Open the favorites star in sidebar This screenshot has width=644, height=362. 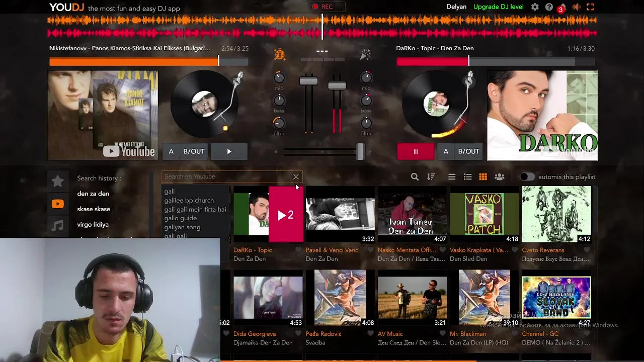click(x=58, y=181)
